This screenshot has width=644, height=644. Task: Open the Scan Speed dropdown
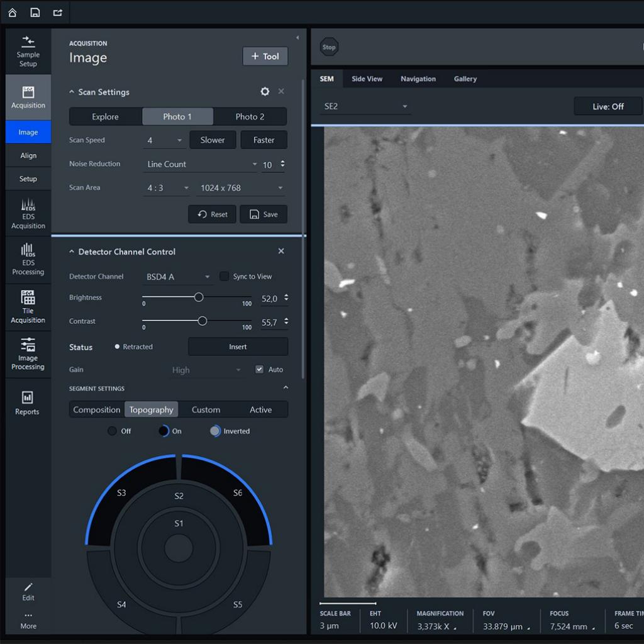tap(164, 140)
